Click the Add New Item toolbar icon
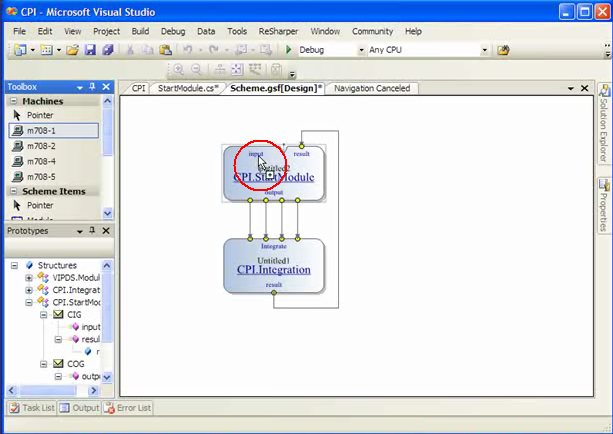The width and height of the screenshot is (613, 434). click(x=47, y=50)
